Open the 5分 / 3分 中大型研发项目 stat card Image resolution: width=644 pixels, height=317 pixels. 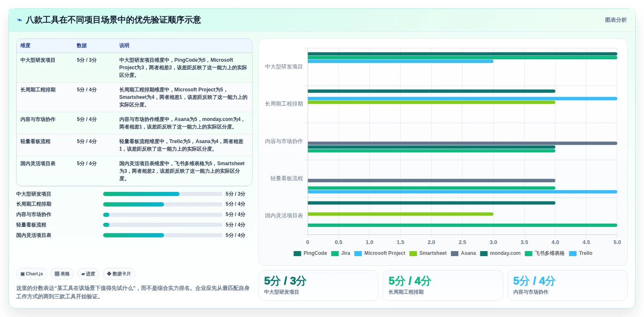318,285
